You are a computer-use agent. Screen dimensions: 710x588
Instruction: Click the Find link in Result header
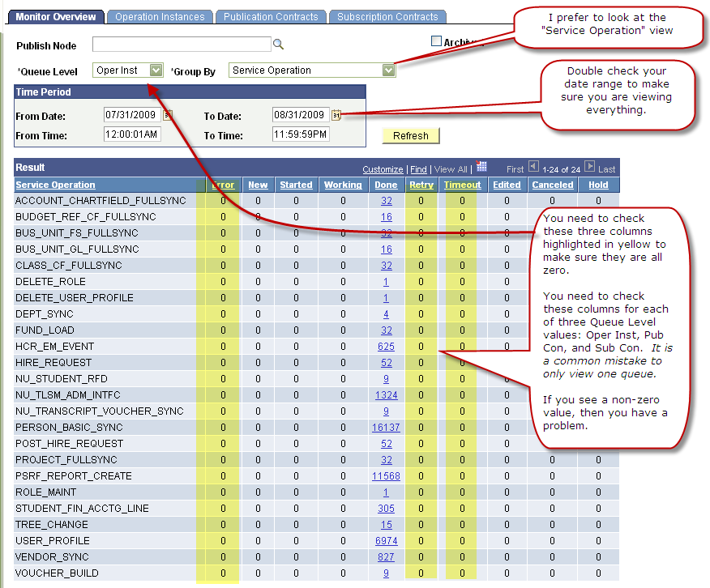pos(418,169)
